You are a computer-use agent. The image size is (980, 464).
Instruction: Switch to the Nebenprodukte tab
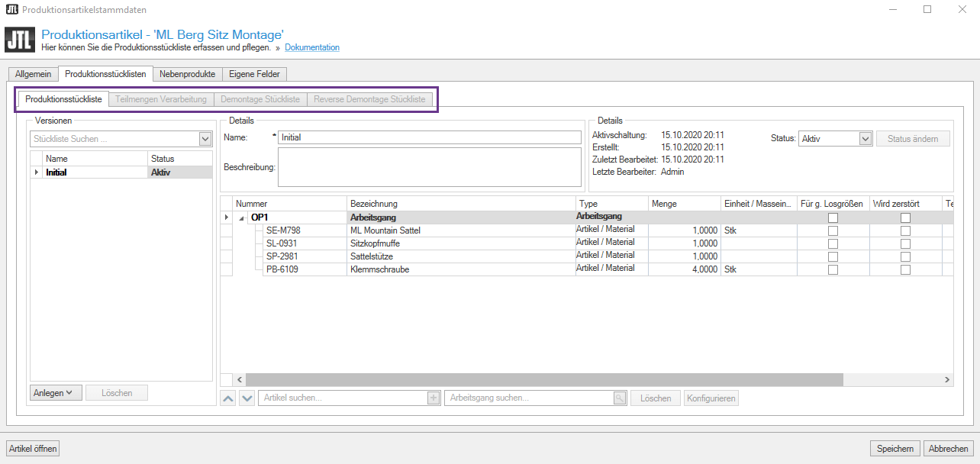pos(187,74)
